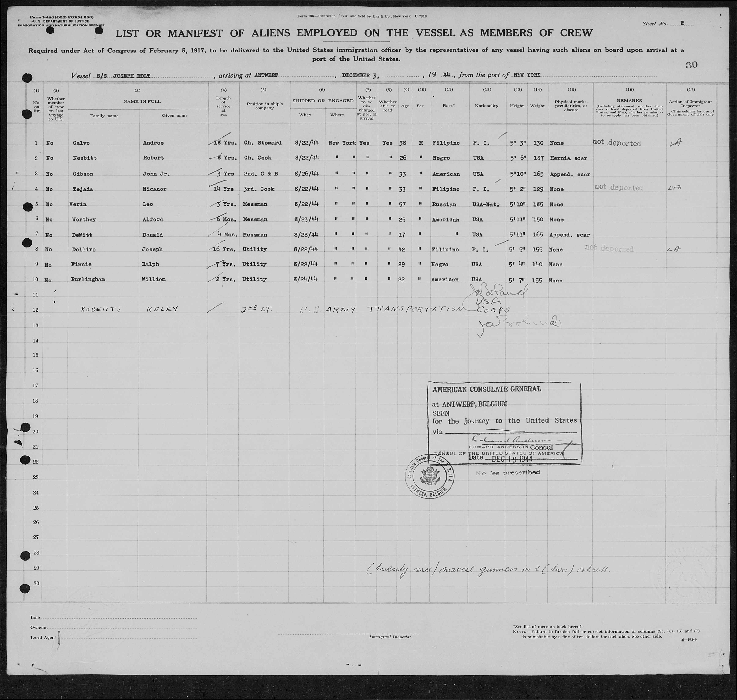Click "TRANSPORTATION" handwritten on row 12

pyautogui.click(x=416, y=309)
